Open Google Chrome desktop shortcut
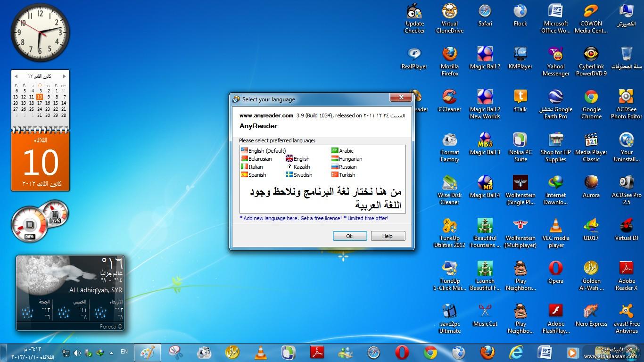The image size is (644, 362). pos(591,105)
